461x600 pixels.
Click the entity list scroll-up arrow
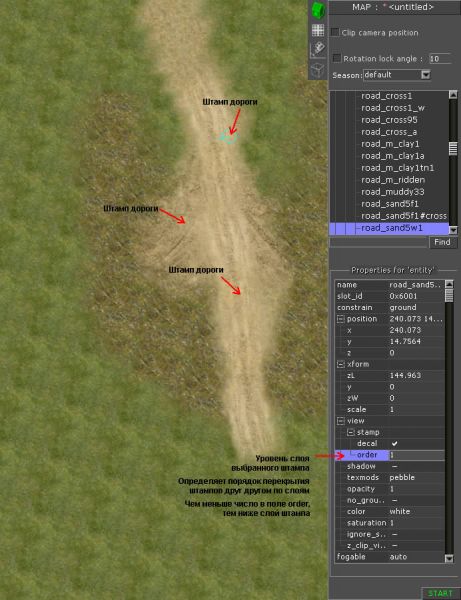(x=453, y=95)
